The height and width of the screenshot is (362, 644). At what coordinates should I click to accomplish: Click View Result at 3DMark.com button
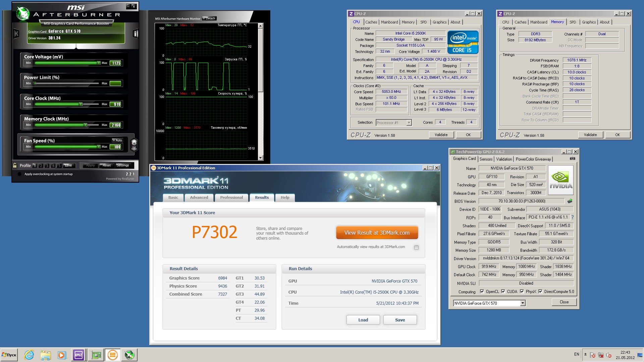coord(377,233)
